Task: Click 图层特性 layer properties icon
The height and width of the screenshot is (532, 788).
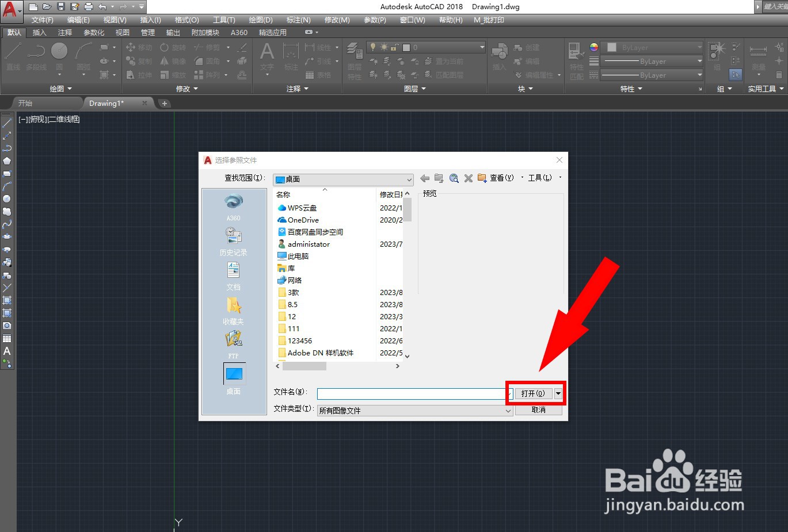Action: tap(355, 60)
